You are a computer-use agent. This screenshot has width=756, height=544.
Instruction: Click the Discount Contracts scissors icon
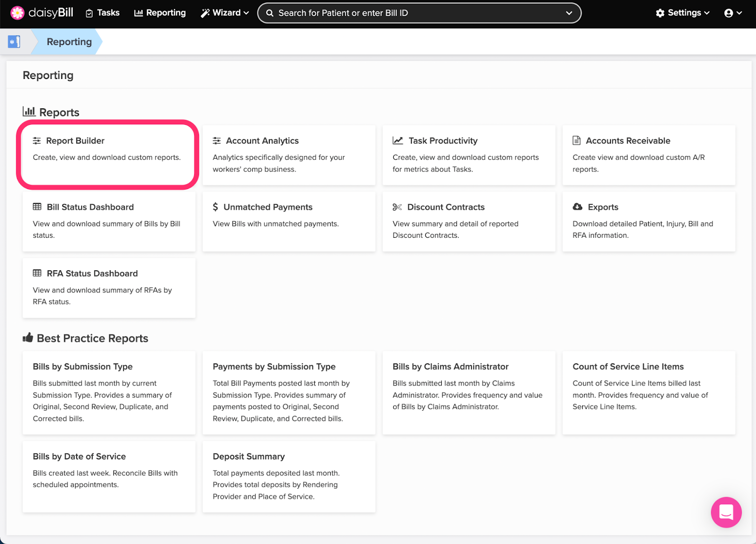tap(397, 207)
